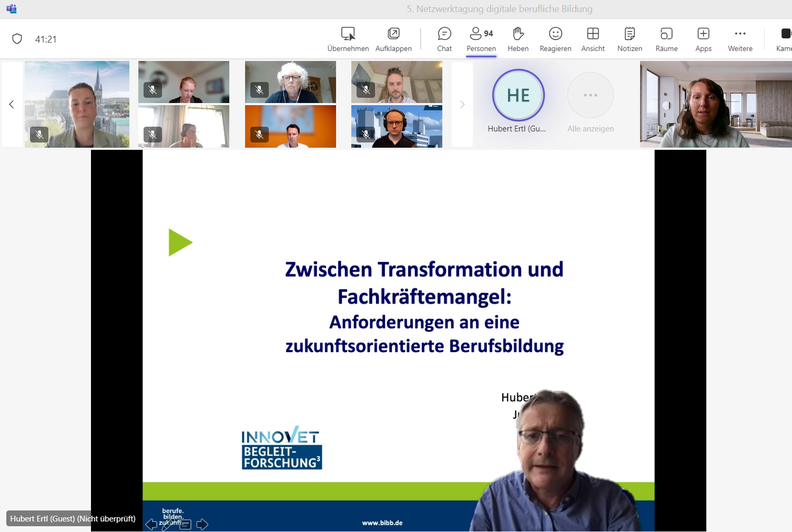Image resolution: width=792 pixels, height=532 pixels.
Task: Click the Apps plus icon
Action: click(x=703, y=34)
